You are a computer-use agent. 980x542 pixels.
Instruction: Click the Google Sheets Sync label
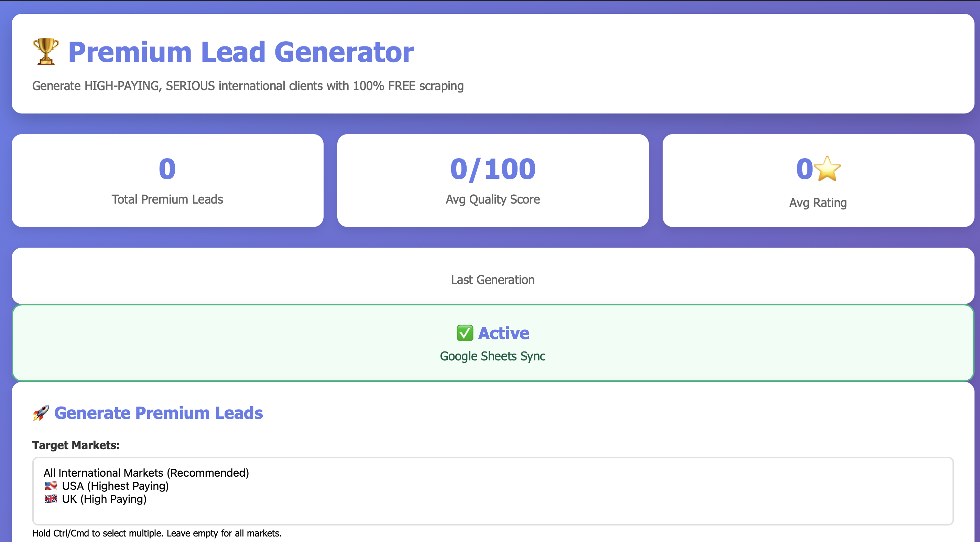(493, 356)
